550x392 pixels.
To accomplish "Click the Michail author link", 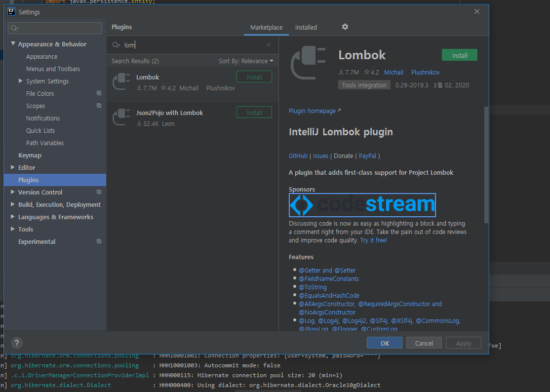I will pyautogui.click(x=393, y=72).
